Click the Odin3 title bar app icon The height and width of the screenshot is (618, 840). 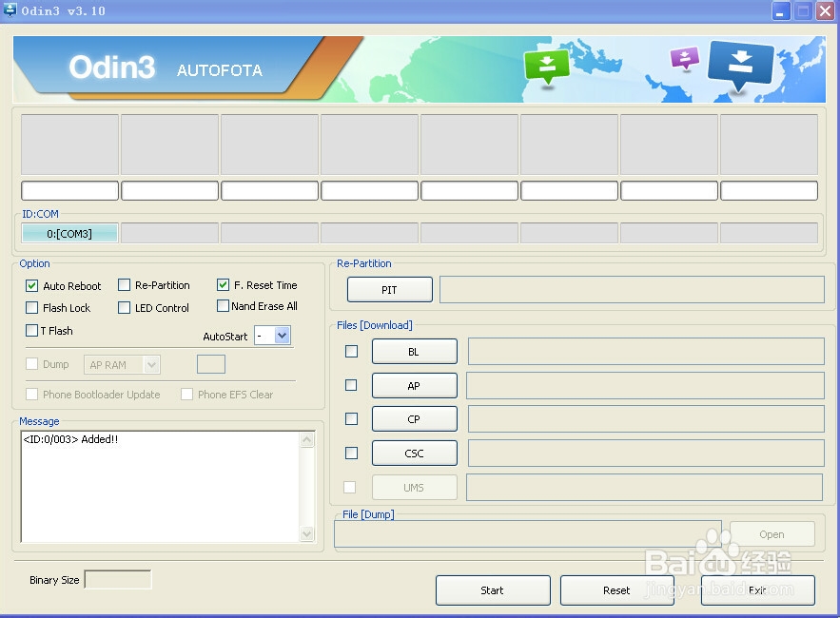tap(10, 10)
